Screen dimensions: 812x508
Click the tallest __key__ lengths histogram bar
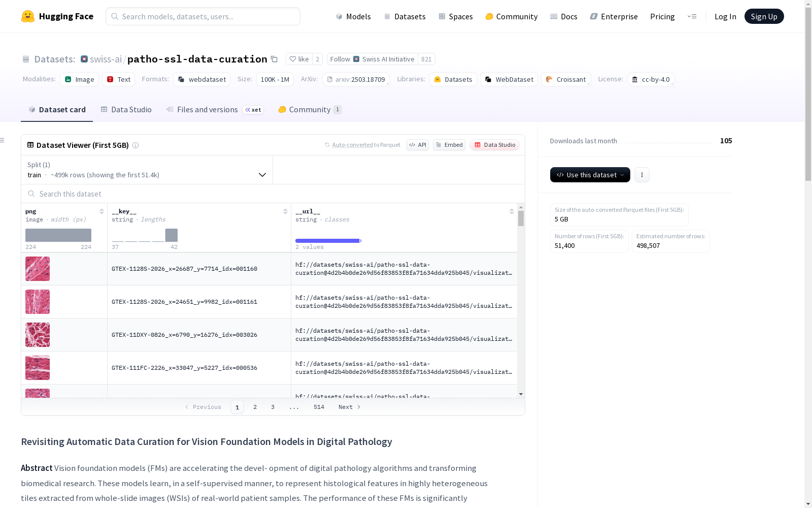pos(172,235)
